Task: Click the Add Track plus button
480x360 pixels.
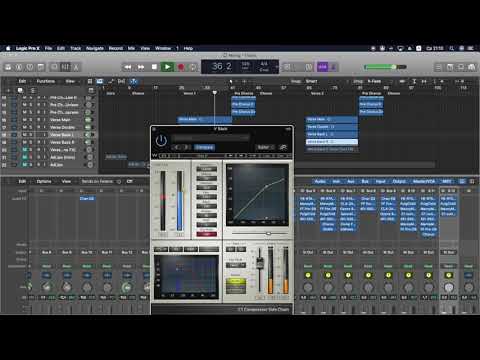Action: 9,90
